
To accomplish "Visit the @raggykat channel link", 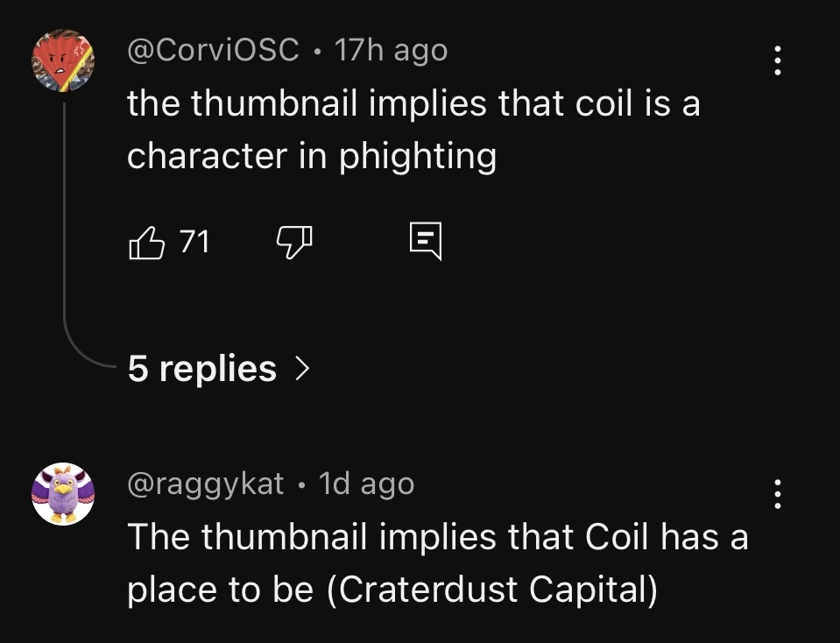I will 206,484.
